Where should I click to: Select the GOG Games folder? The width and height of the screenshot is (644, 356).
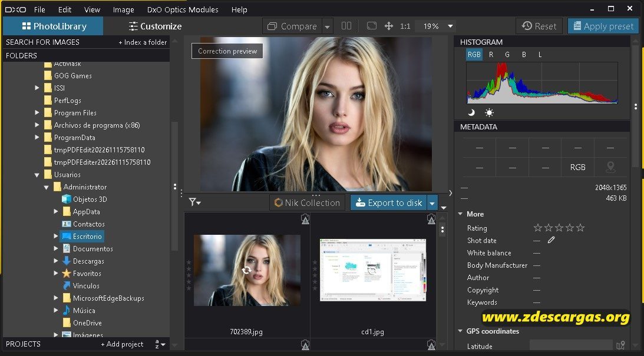click(x=68, y=76)
